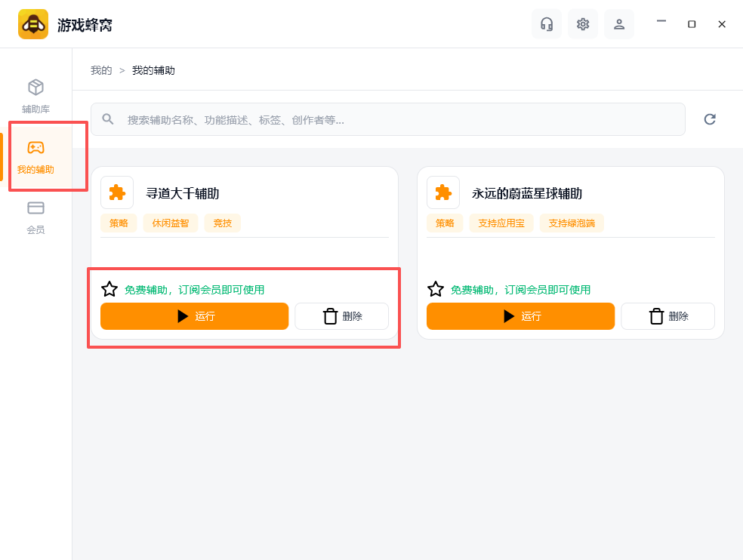Favorite 寻道大千辅助 with star icon

click(x=109, y=289)
